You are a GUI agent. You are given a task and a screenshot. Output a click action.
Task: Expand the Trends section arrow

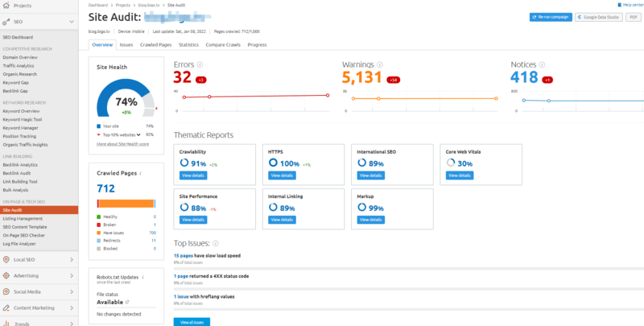pos(72,324)
